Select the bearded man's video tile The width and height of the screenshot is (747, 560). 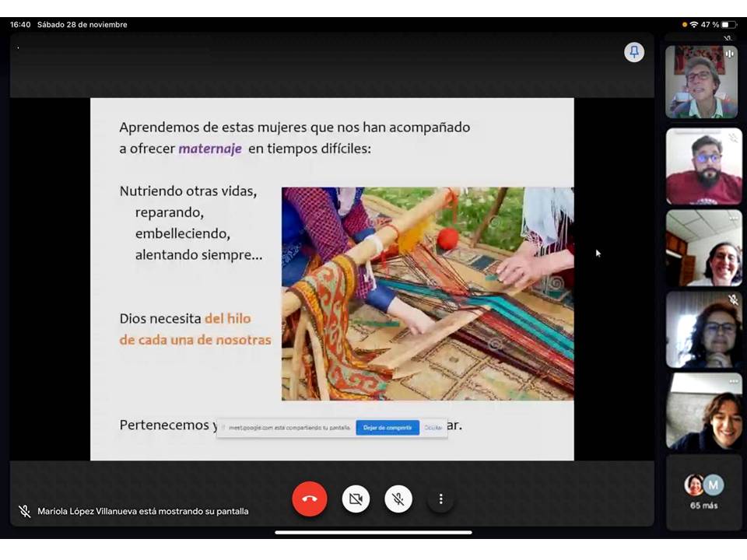[x=703, y=166]
